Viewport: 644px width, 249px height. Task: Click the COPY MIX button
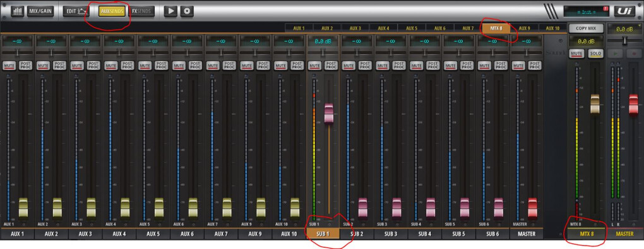pos(586,29)
